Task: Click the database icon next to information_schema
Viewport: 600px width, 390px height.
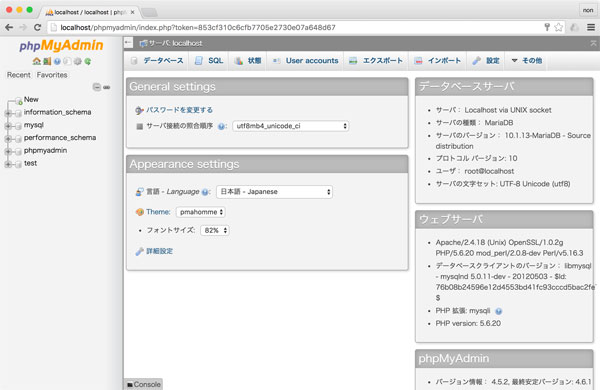Action: [18, 113]
